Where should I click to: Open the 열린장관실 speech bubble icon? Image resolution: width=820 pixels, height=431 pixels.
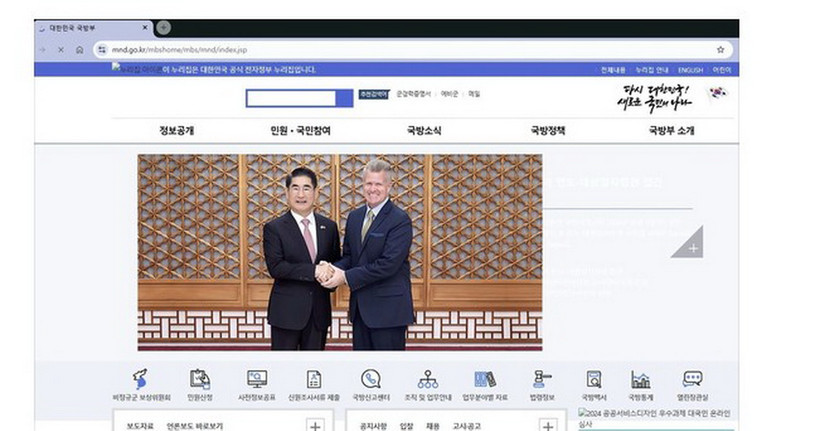[x=692, y=379]
